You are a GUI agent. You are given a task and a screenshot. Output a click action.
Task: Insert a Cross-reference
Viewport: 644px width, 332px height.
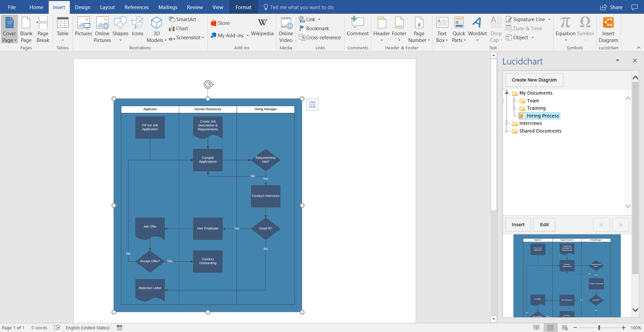coord(320,38)
